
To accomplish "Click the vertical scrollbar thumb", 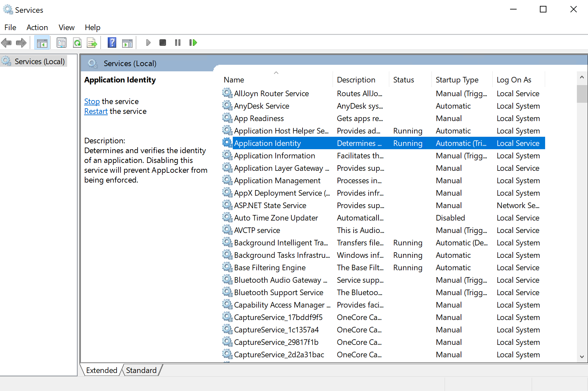I will click(582, 94).
